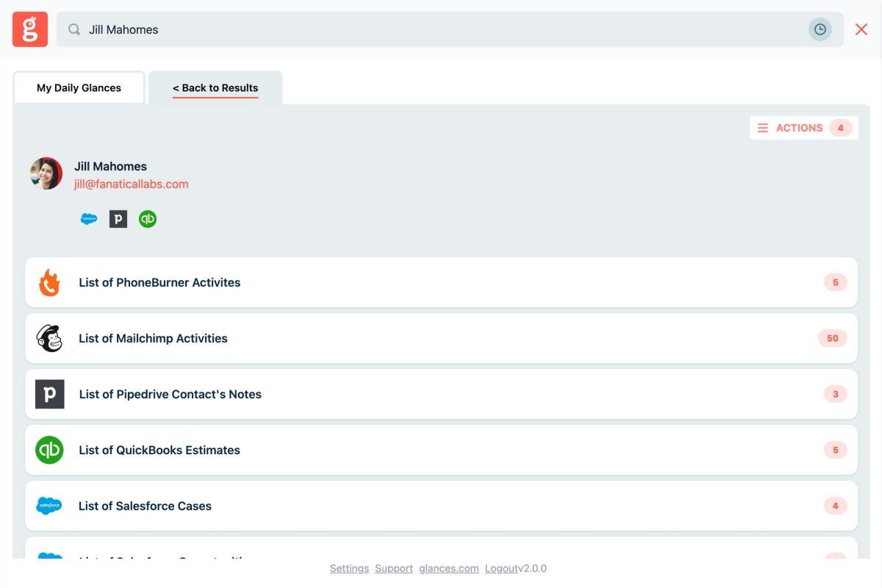Expand List of Pipedrive Contact's Notes
Viewport: 882px width, 588px height.
(441, 394)
